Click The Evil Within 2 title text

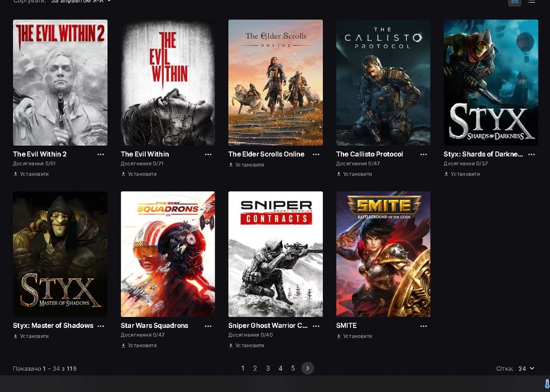pyautogui.click(x=40, y=154)
